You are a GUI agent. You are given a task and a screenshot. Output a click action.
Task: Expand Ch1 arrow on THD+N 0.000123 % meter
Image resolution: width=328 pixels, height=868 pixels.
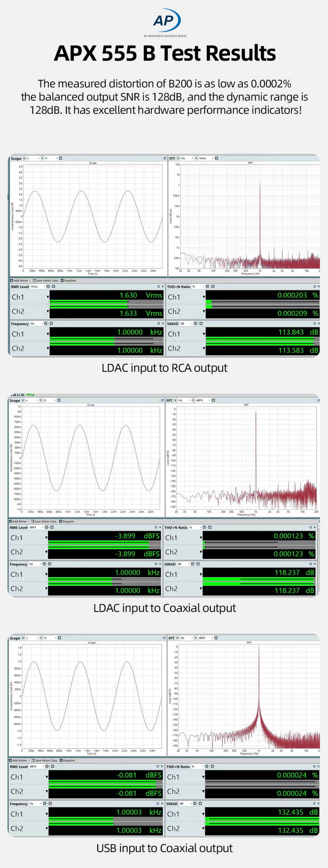pos(201,538)
